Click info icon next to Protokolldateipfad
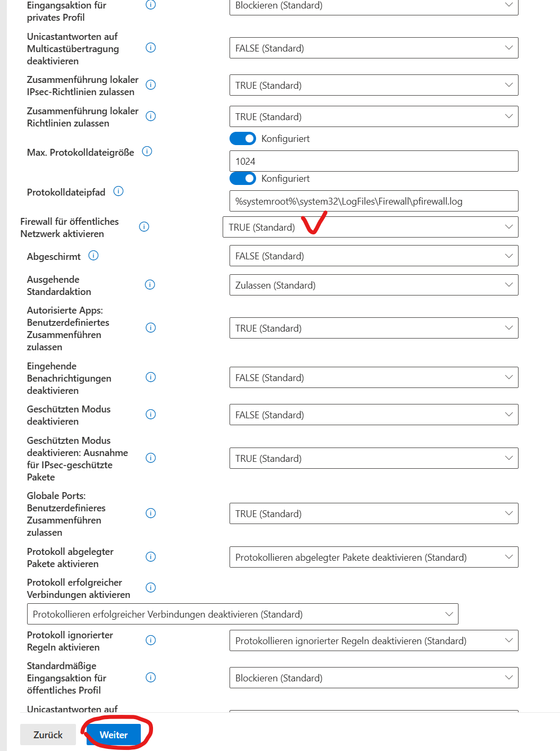 (118, 191)
